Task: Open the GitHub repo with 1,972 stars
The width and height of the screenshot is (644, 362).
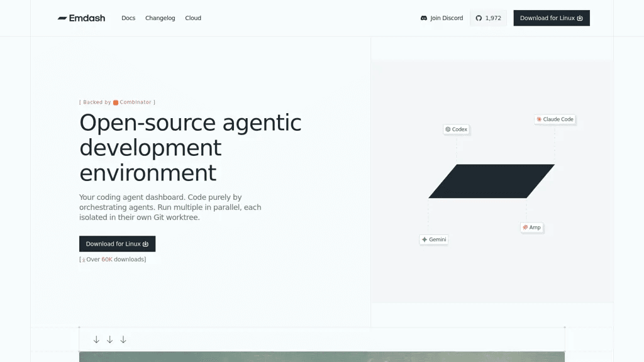Action: [488, 18]
